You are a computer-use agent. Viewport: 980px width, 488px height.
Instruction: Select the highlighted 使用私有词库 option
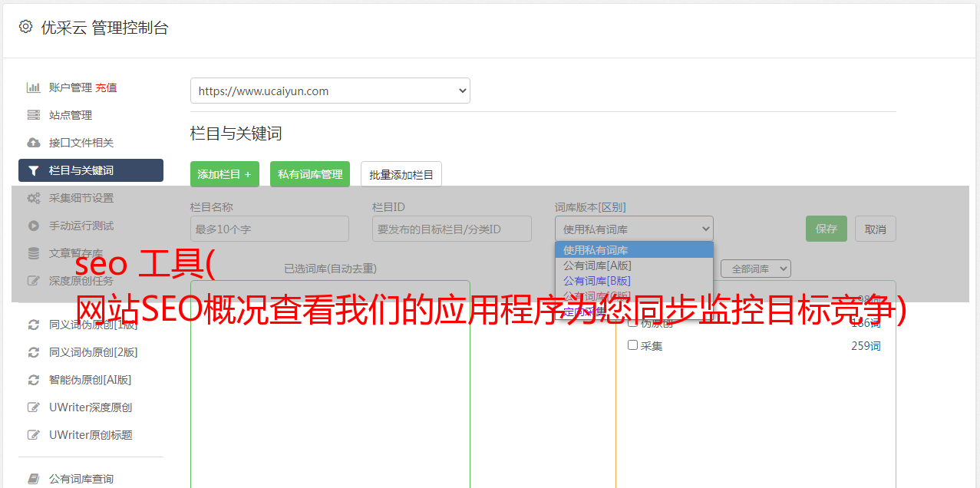tap(634, 250)
